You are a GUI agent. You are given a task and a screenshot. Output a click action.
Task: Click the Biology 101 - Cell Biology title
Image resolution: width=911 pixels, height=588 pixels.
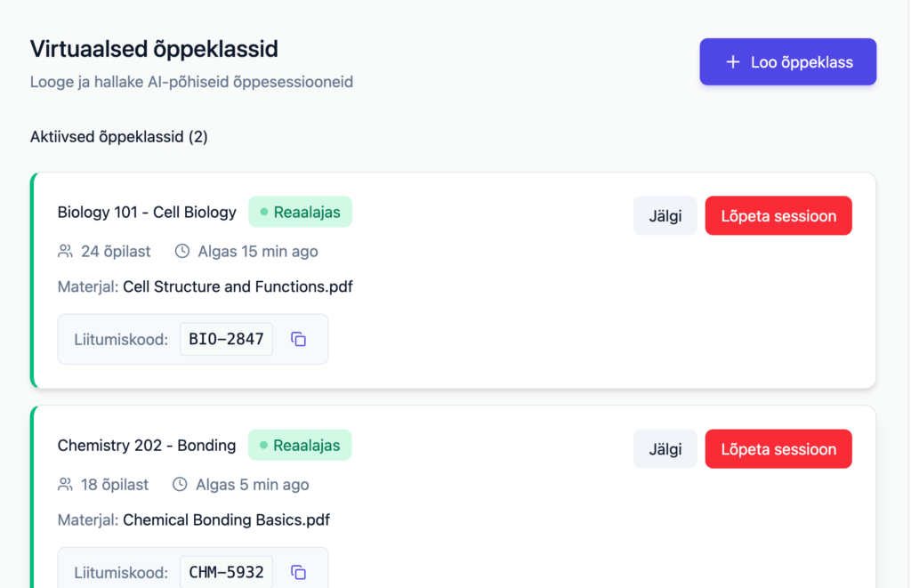tap(147, 213)
